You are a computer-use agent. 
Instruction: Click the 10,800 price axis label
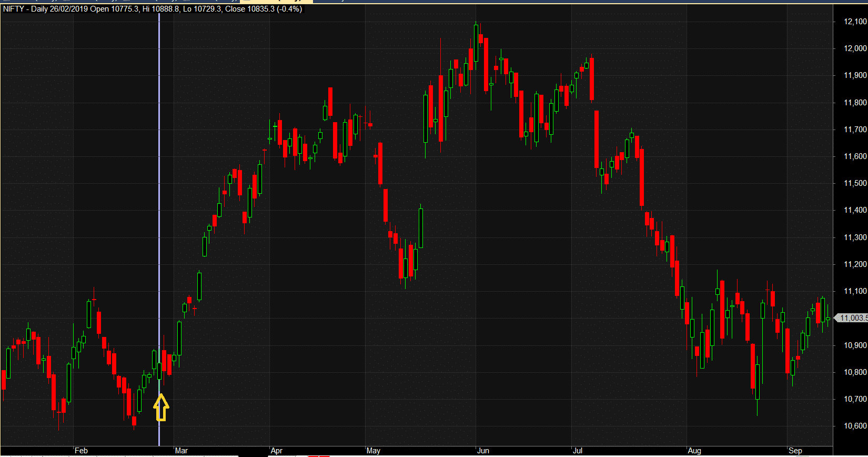tap(855, 372)
